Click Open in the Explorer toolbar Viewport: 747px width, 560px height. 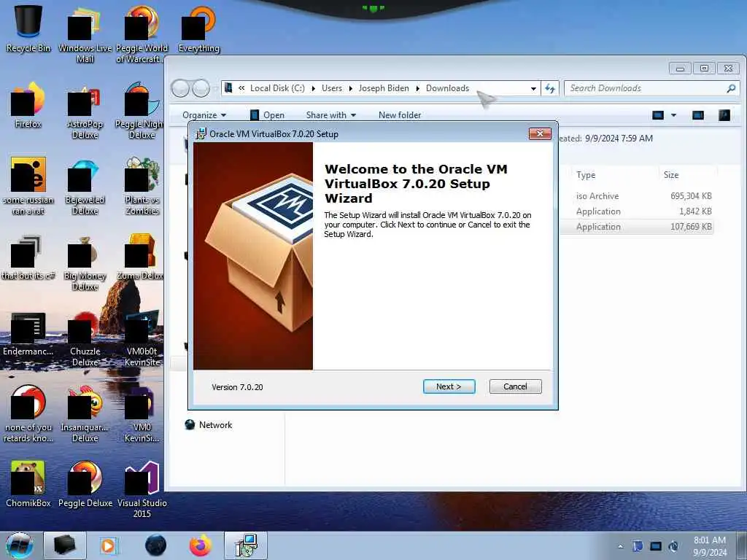tap(267, 114)
